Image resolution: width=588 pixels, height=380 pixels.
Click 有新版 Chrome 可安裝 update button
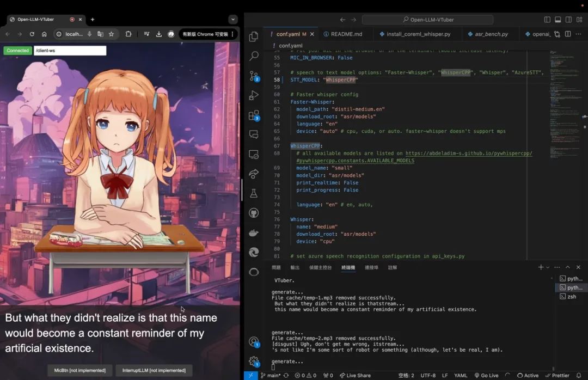(x=205, y=34)
